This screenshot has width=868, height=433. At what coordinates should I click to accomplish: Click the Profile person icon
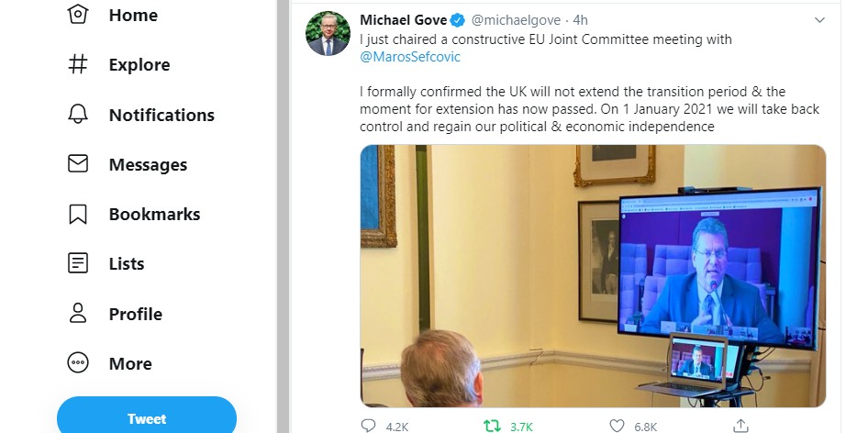pos(78,314)
